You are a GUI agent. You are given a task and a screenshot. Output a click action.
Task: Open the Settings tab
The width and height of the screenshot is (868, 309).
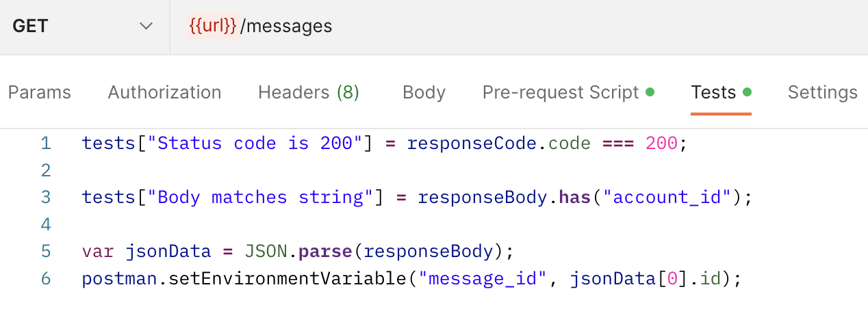822,92
